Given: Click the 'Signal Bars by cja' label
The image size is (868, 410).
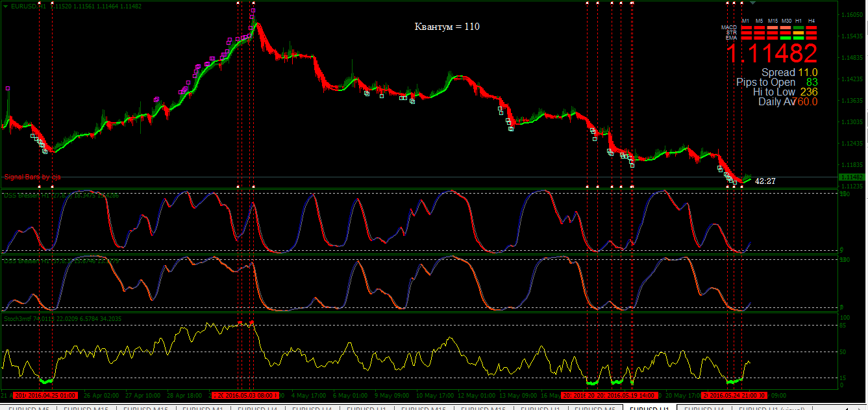Looking at the screenshot, I should click(32, 177).
